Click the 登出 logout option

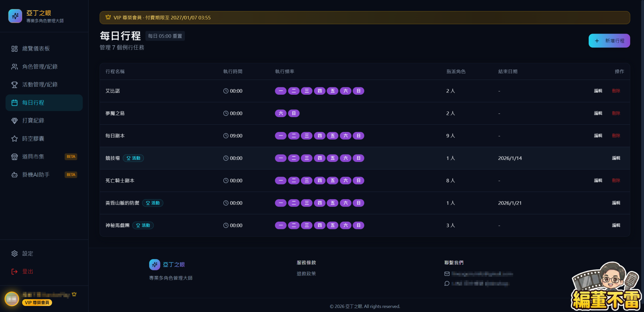[28, 271]
